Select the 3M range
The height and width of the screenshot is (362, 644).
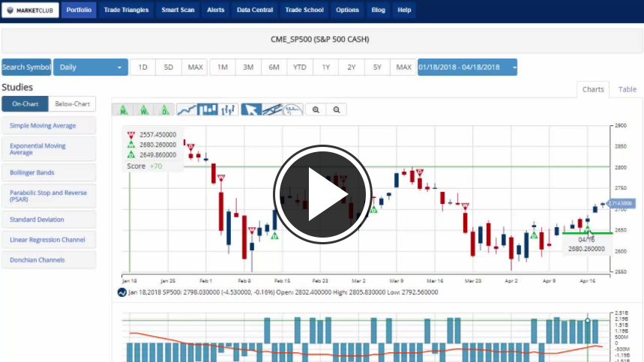[x=248, y=67]
